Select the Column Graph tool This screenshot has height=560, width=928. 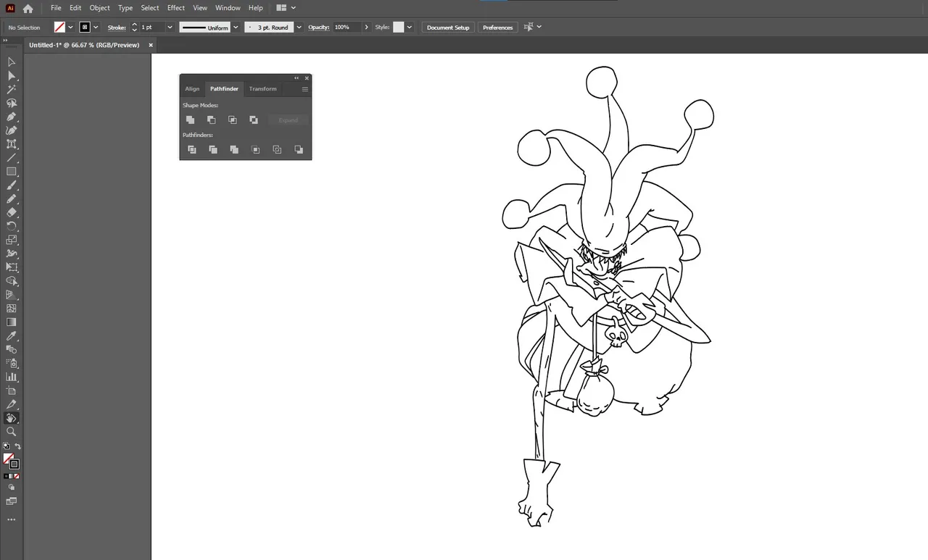pyautogui.click(x=12, y=377)
